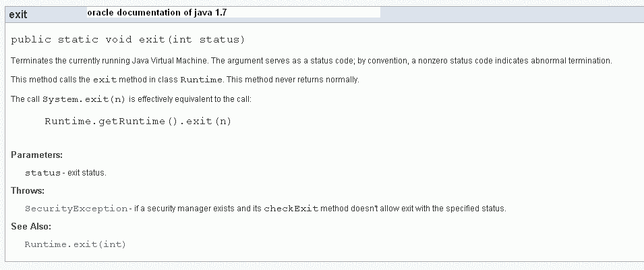
Task: Click the "See Also:" heading
Action: (x=31, y=226)
